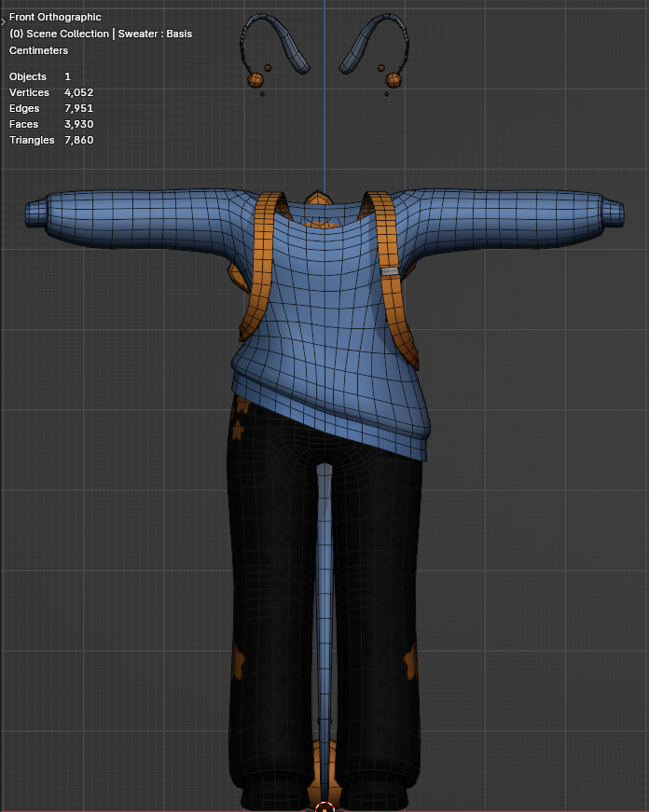The image size is (649, 812).
Task: Click the Vertices count "4,052"
Action: tap(78, 92)
